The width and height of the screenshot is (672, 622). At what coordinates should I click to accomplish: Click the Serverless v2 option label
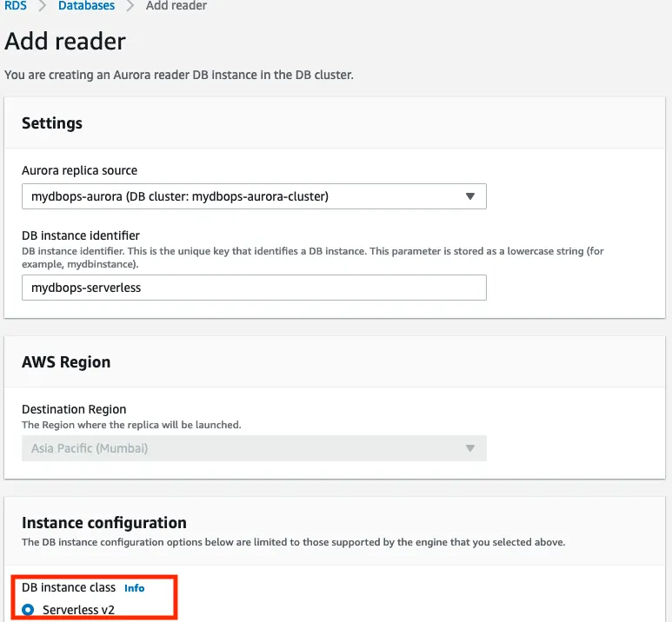78,610
